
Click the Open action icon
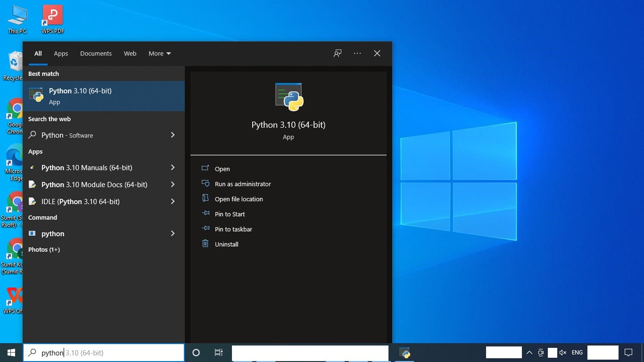point(205,168)
